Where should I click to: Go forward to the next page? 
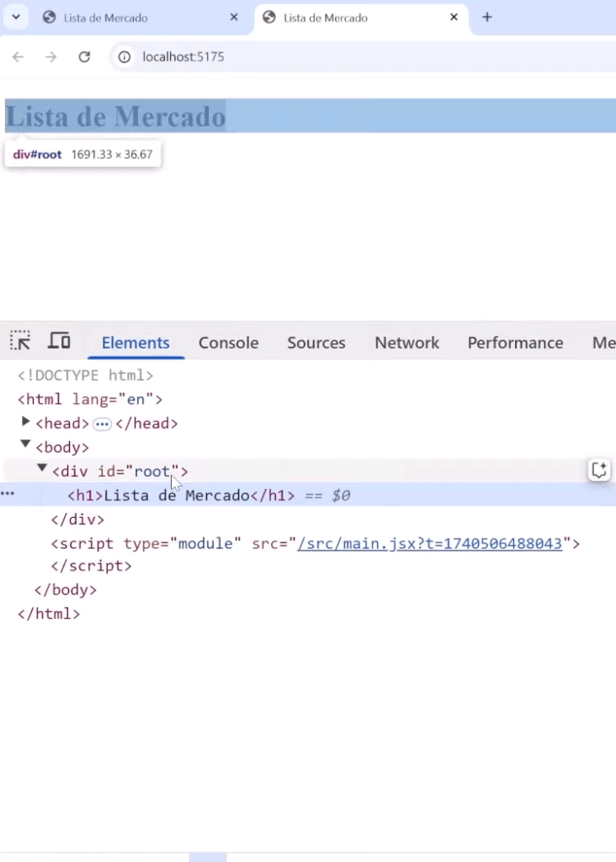coord(51,56)
